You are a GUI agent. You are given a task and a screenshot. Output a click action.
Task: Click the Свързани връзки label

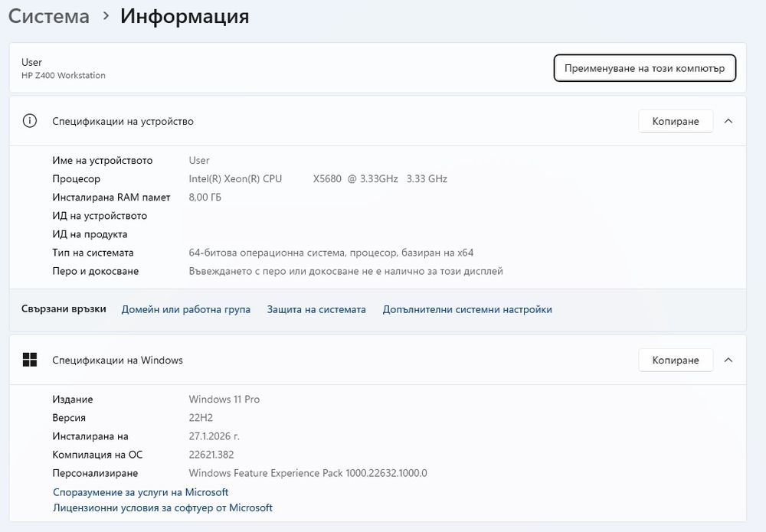(64, 309)
